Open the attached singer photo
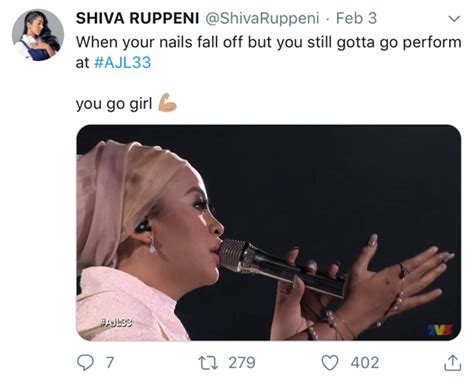The width and height of the screenshot is (474, 384). coord(269,233)
